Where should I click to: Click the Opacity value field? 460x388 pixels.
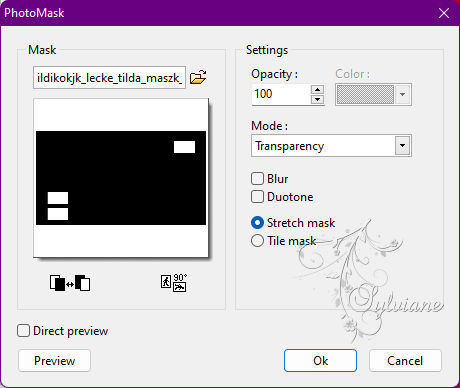point(281,94)
